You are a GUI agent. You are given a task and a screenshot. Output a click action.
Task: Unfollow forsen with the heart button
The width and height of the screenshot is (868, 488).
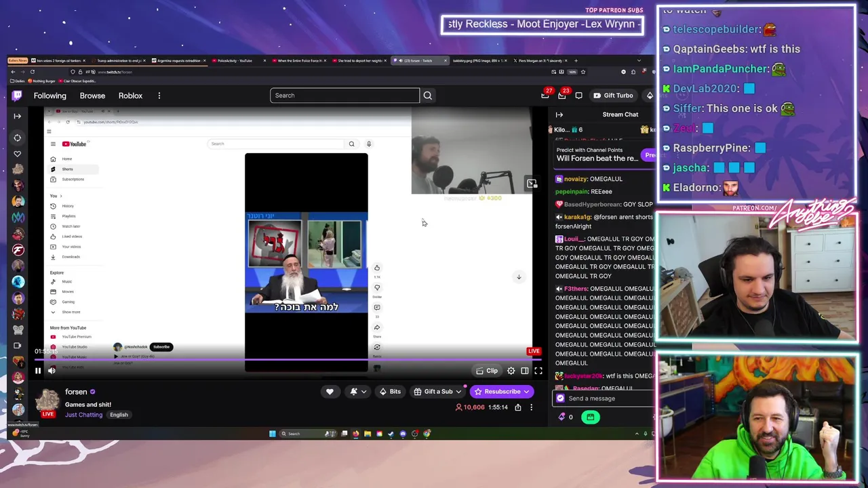tap(330, 391)
